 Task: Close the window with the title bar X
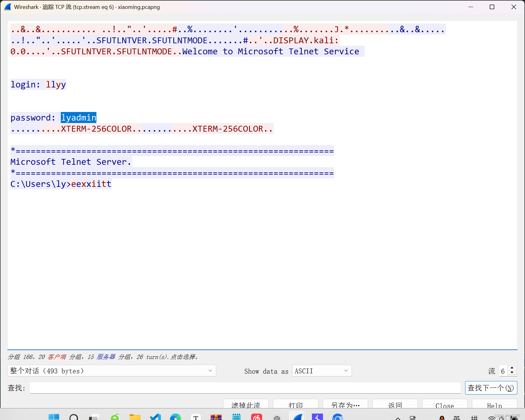pos(514,7)
